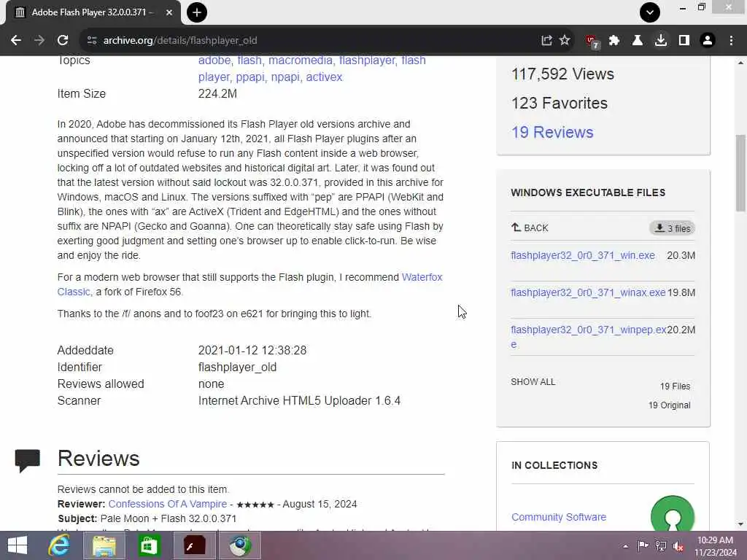Open the profile avatar icon
Screen dimensions: 747x560
(x=708, y=41)
